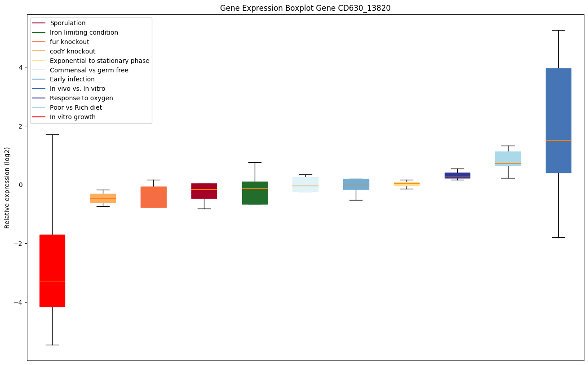Select 'Iron limiting condition' in the legend
This screenshot has width=588, height=365.
[x=84, y=32]
